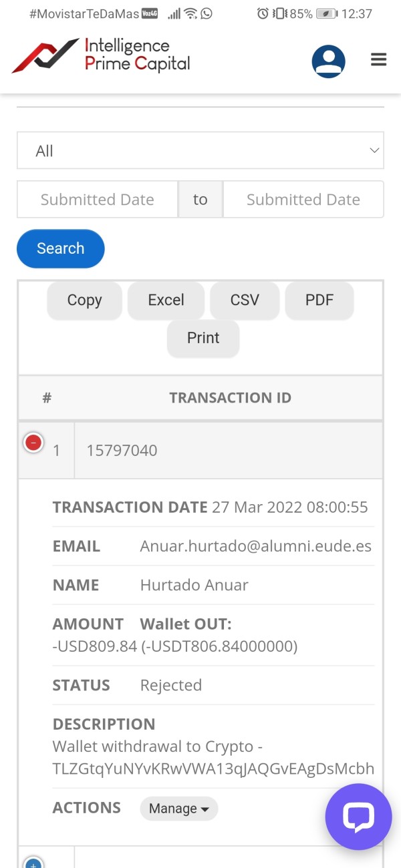Click the Search button
The height and width of the screenshot is (868, 401).
(x=61, y=248)
